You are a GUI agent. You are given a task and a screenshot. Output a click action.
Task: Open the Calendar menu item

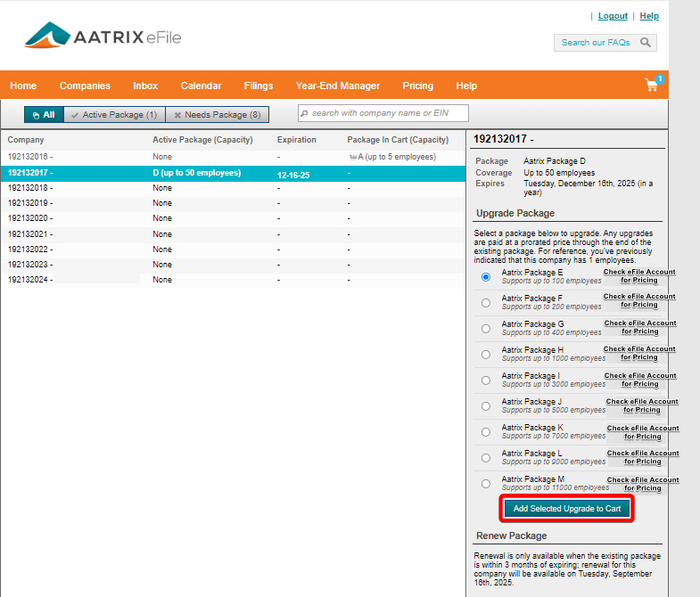coord(201,86)
